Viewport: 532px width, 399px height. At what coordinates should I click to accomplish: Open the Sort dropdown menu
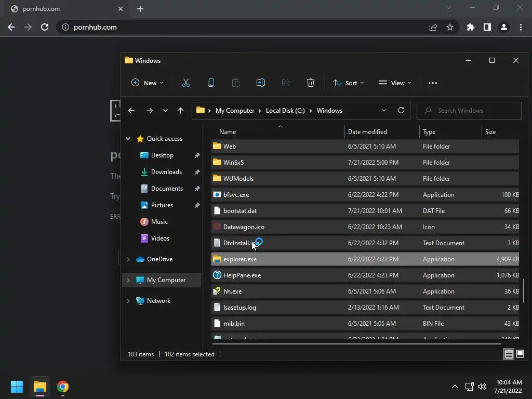[x=349, y=83]
